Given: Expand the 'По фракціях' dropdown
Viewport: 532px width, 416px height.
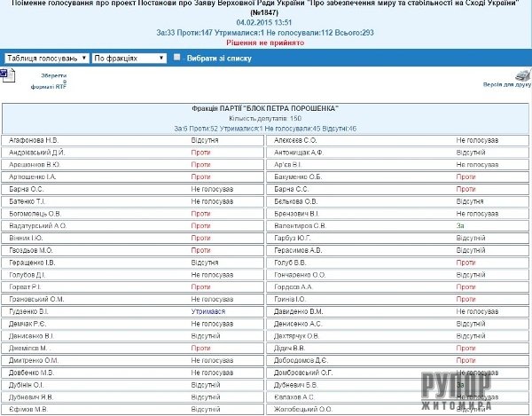Looking at the screenshot, I should point(129,58).
